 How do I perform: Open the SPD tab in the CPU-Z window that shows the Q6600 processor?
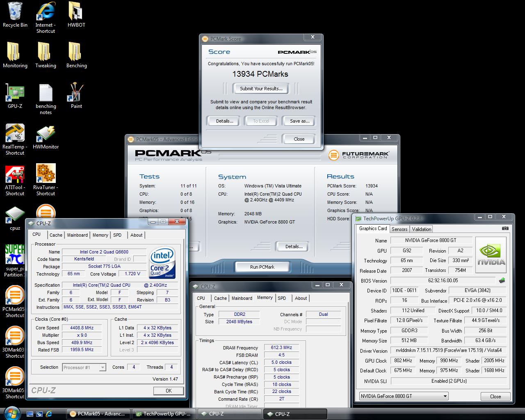[x=117, y=235]
